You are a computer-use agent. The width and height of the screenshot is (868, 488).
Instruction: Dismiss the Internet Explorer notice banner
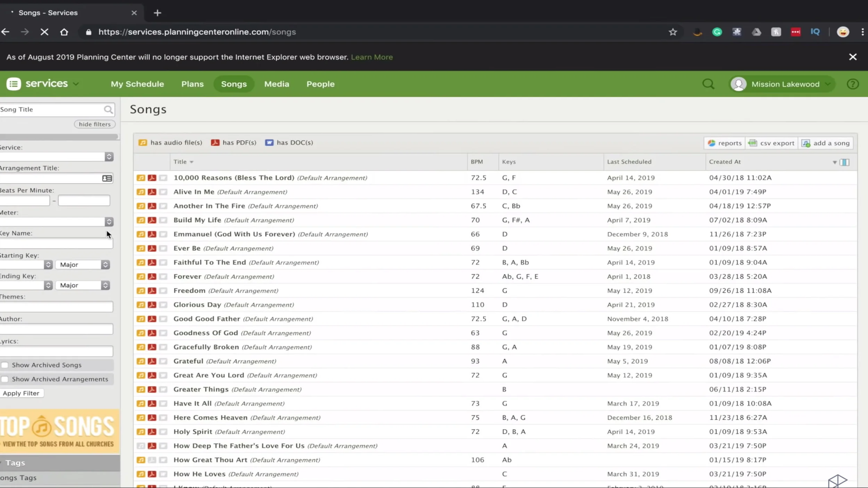coord(853,57)
